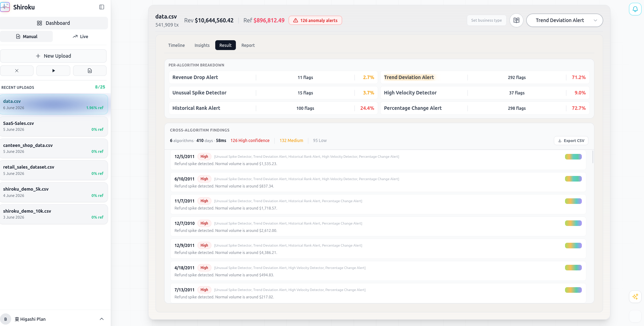
Task: Open the 12/9/2011 finding entry
Action: [x=378, y=249]
